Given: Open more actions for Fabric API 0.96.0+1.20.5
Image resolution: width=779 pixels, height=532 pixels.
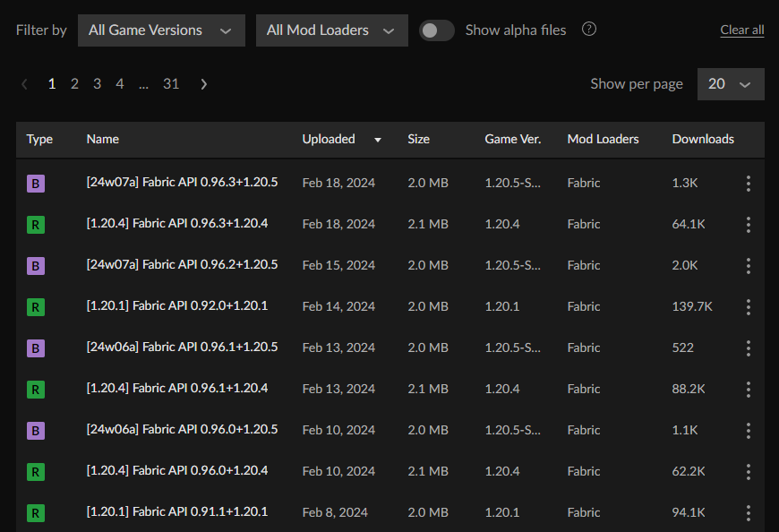Looking at the screenshot, I should pyautogui.click(x=749, y=431).
